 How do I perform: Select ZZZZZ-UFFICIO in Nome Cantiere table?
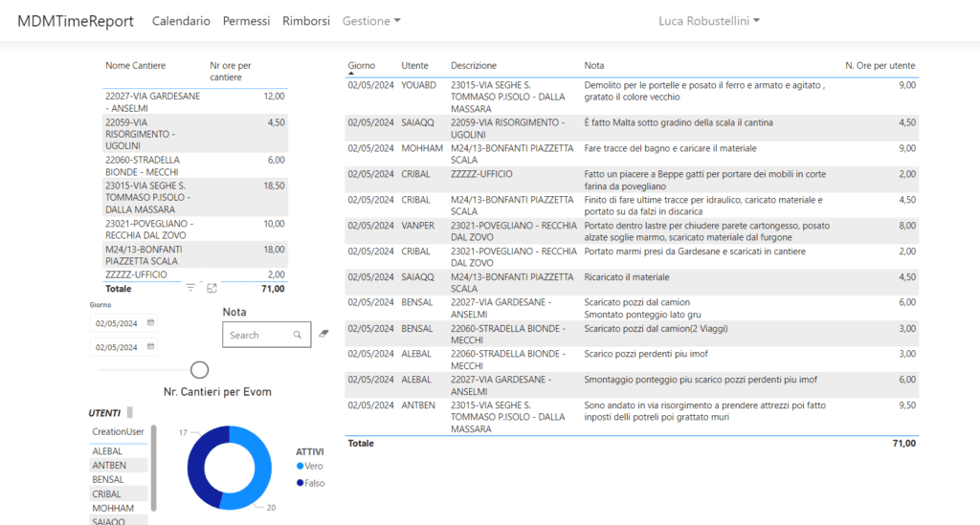136,274
